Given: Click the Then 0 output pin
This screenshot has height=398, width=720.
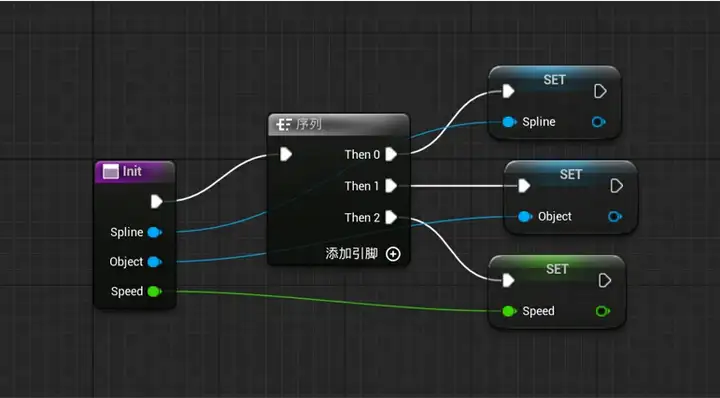Looking at the screenshot, I should click(391, 154).
